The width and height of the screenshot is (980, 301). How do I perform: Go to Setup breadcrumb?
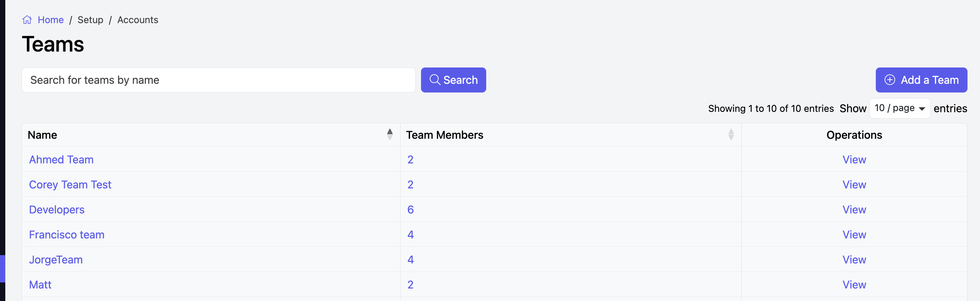90,20
